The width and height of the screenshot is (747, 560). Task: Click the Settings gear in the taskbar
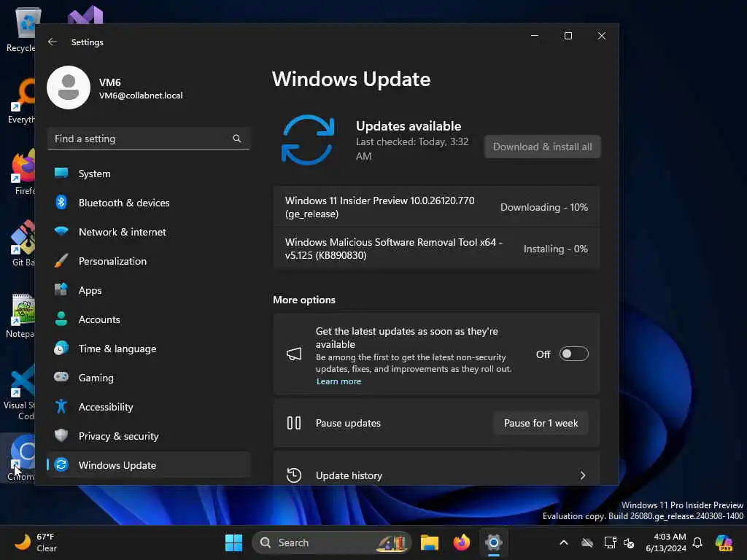[x=494, y=542]
